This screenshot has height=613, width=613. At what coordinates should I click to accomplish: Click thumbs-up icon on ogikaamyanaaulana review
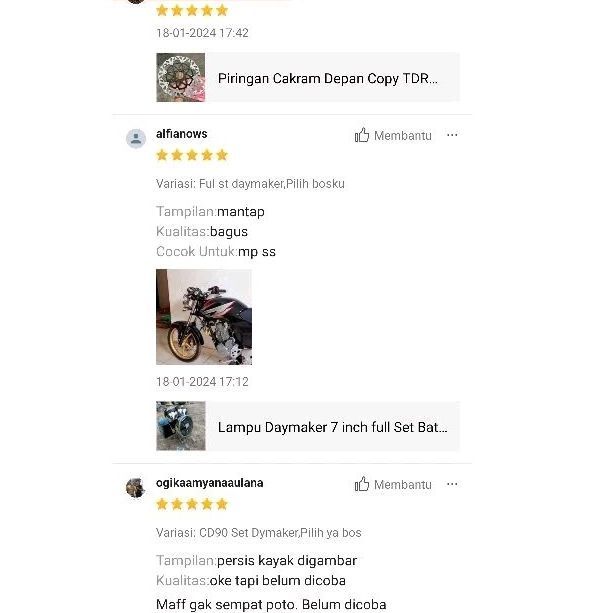click(362, 484)
